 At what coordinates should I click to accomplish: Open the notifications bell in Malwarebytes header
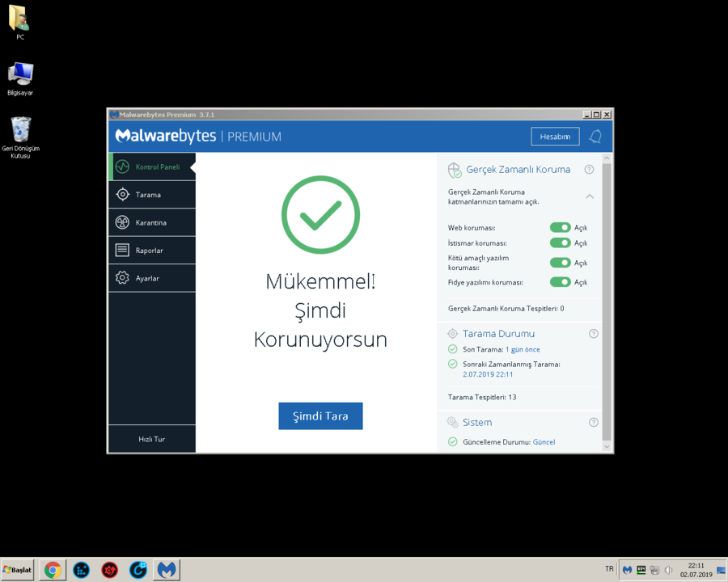click(x=595, y=137)
